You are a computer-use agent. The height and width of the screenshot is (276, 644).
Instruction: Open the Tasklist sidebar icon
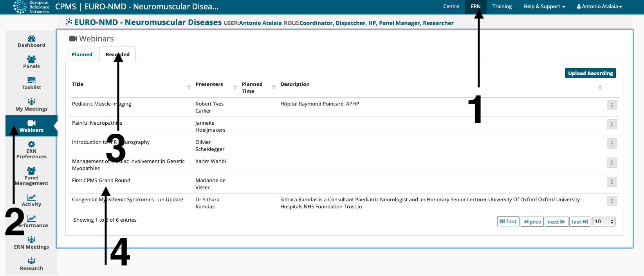(x=31, y=81)
